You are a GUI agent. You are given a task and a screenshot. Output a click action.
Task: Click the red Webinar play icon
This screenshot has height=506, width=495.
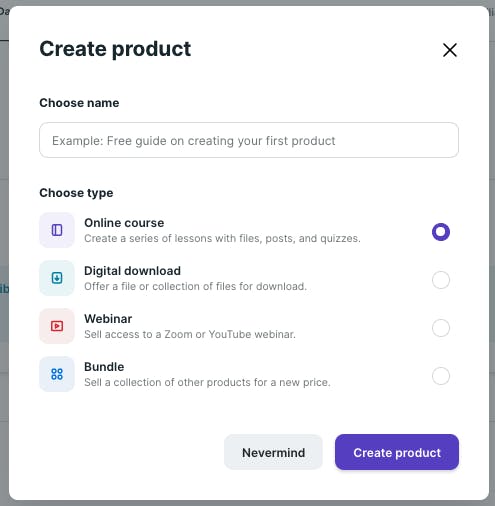(57, 326)
